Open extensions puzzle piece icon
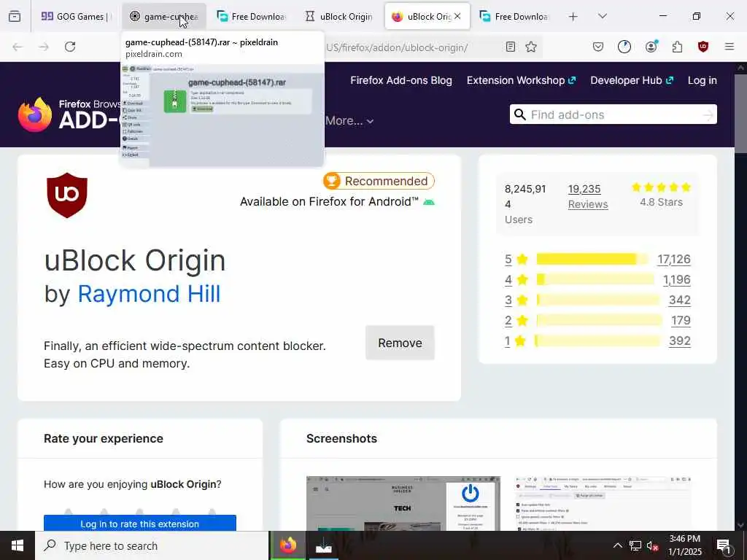This screenshot has height=560, width=747. click(x=677, y=47)
